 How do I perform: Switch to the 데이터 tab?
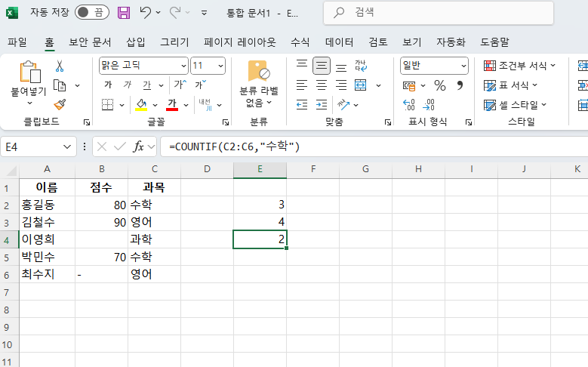click(340, 42)
